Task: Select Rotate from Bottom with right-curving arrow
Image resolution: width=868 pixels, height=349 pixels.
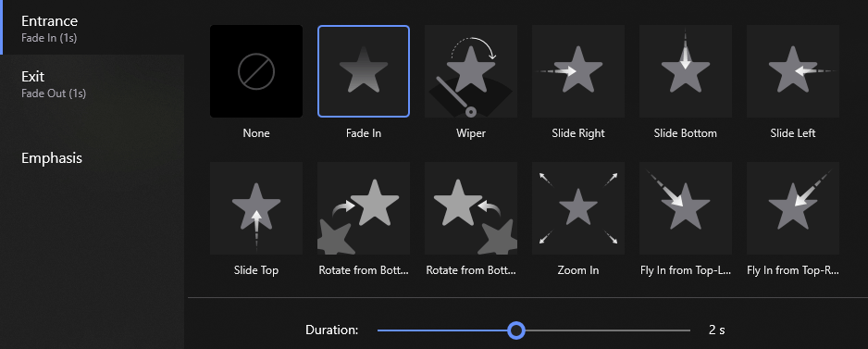Action: pos(364,208)
